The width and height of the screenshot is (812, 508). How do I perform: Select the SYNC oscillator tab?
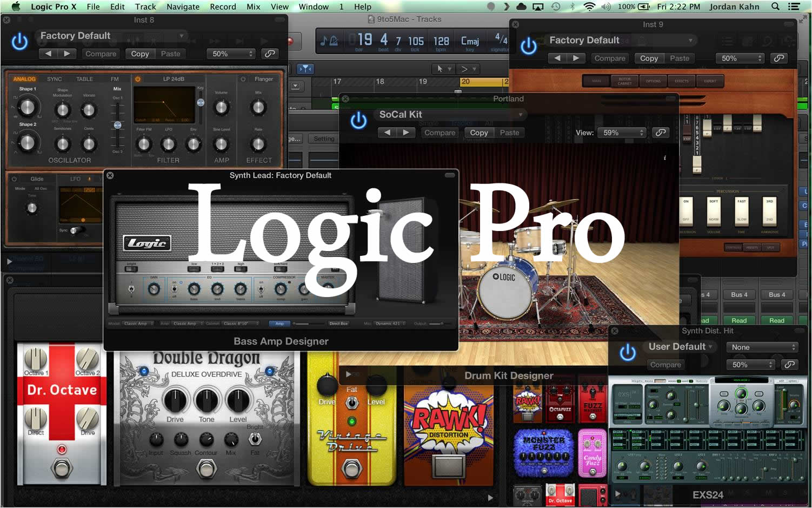coord(54,79)
